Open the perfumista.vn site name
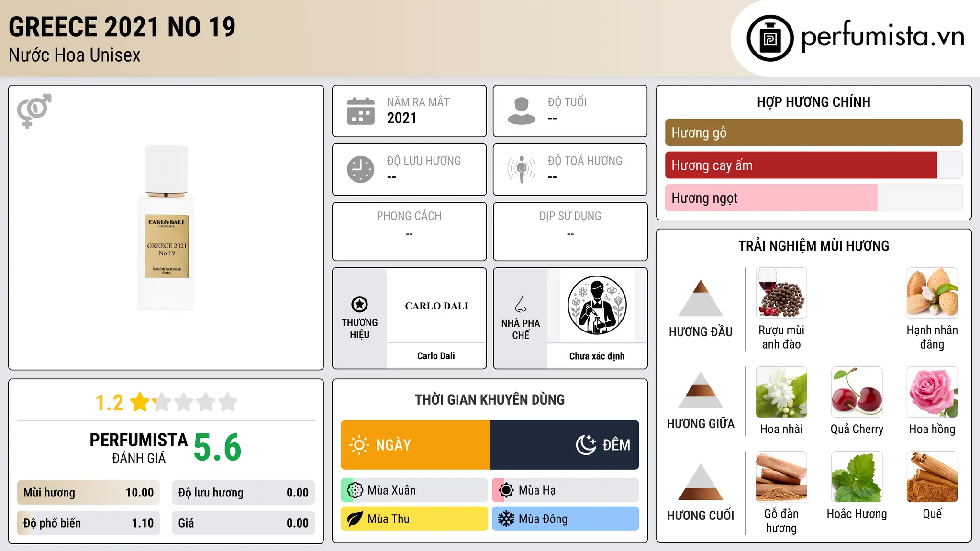Viewport: 980px width, 551px height. click(882, 36)
